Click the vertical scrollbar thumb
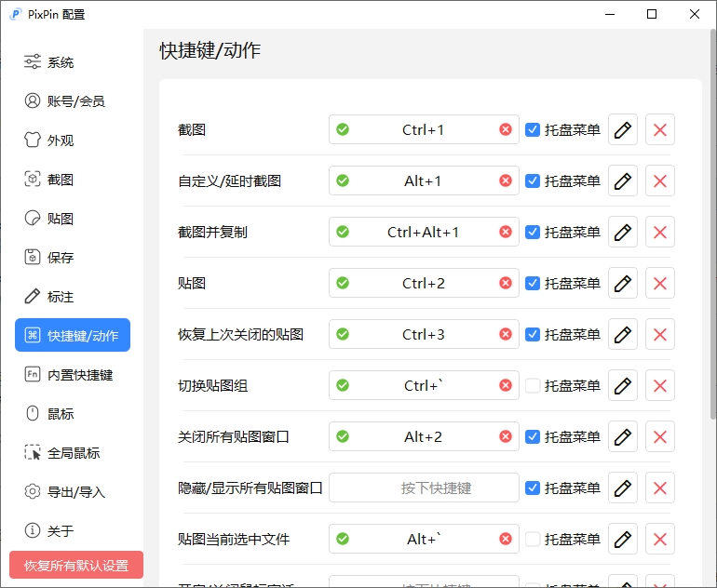 [713, 224]
